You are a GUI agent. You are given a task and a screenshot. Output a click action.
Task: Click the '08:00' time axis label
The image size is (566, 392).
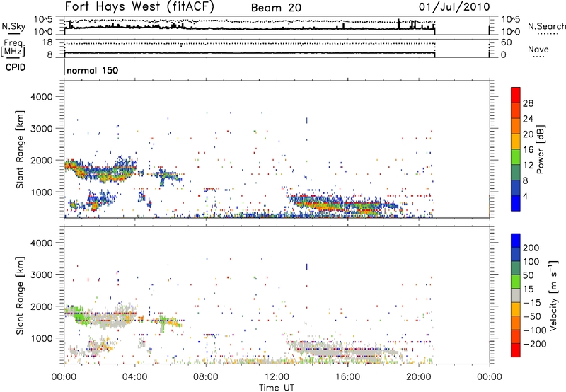tap(206, 377)
